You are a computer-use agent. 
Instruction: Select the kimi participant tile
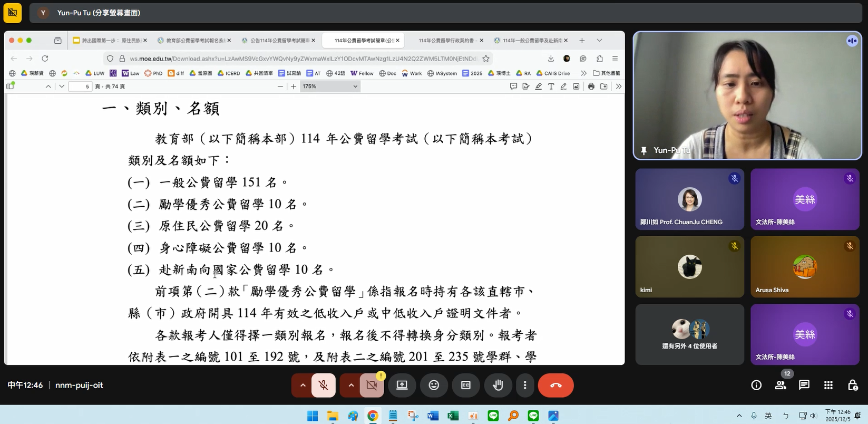[x=689, y=267]
